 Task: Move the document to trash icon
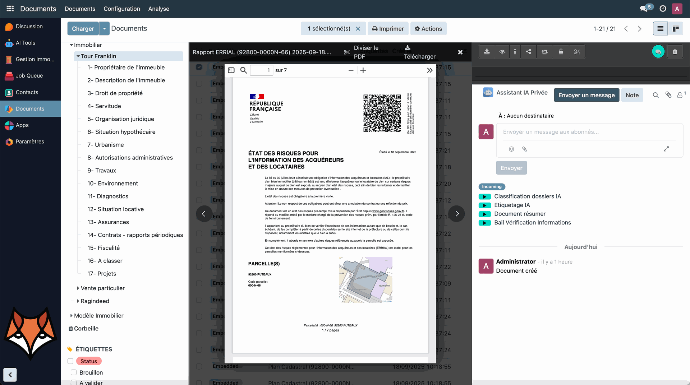pyautogui.click(x=675, y=52)
